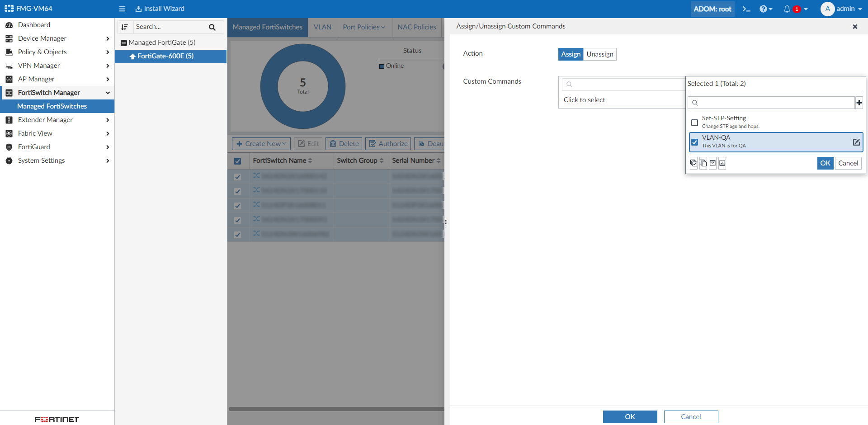This screenshot has width=868, height=425.
Task: Expand the System Settings chevron
Action: coord(108,161)
